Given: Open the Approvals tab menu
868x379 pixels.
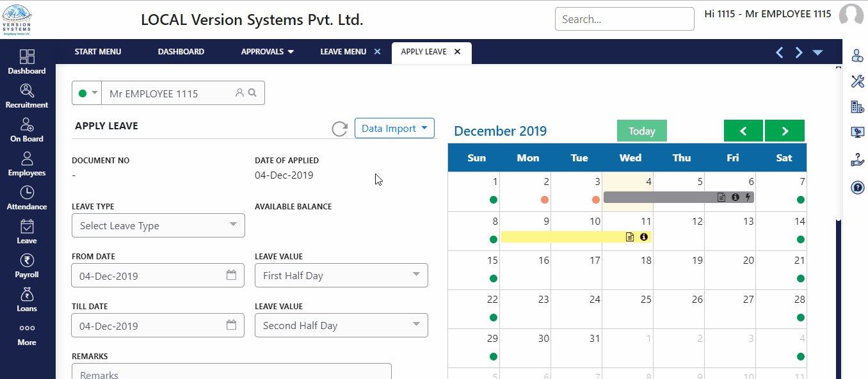Looking at the screenshot, I should coord(267,52).
